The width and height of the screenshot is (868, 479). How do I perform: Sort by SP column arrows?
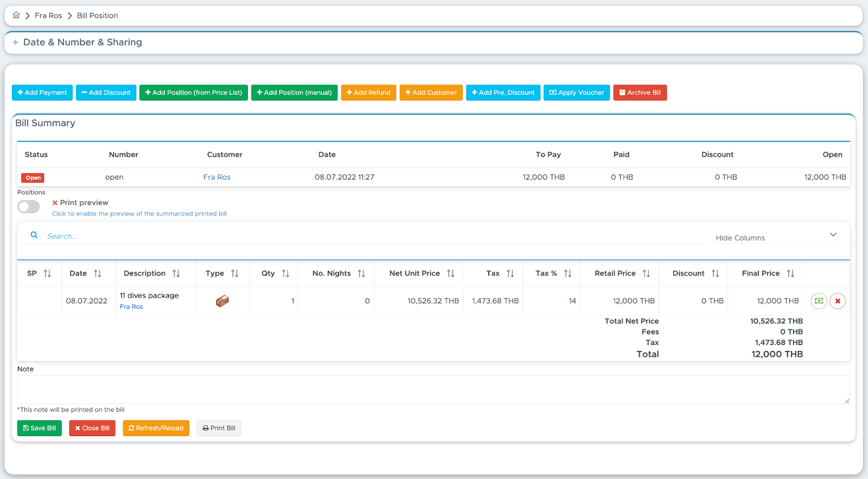pos(47,273)
